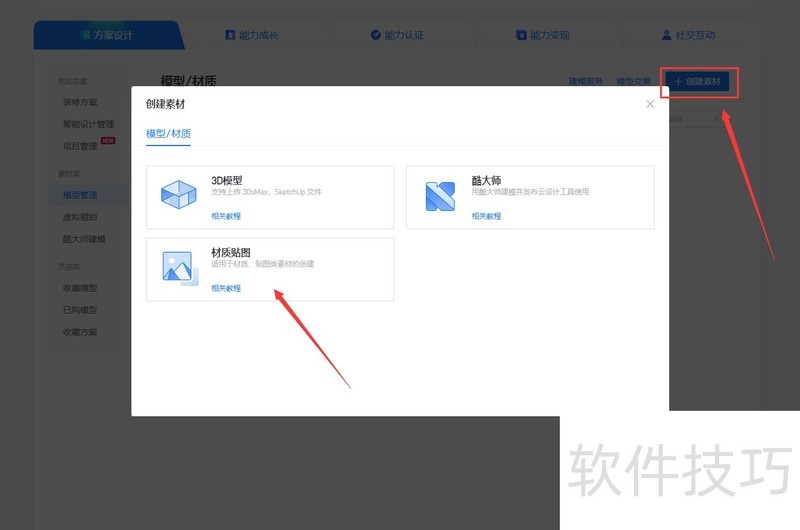This screenshot has width=800, height=530.
Task: Click the 材质贴图 picture icon
Action: [178, 268]
